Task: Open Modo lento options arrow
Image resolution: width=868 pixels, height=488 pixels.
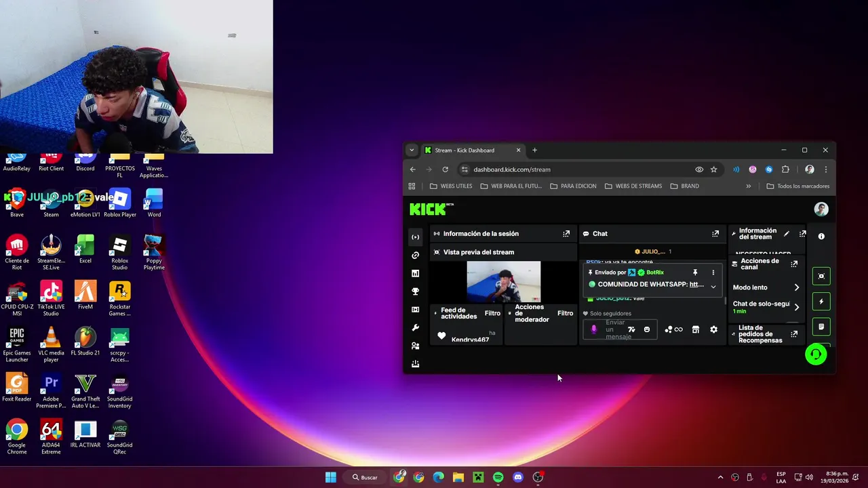Action: pos(796,287)
